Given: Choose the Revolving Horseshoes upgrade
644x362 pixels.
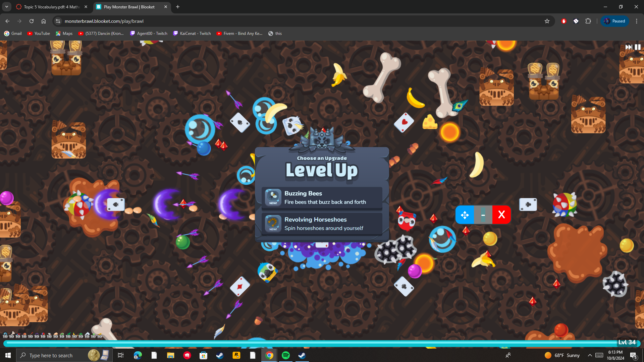Looking at the screenshot, I should 322,224.
